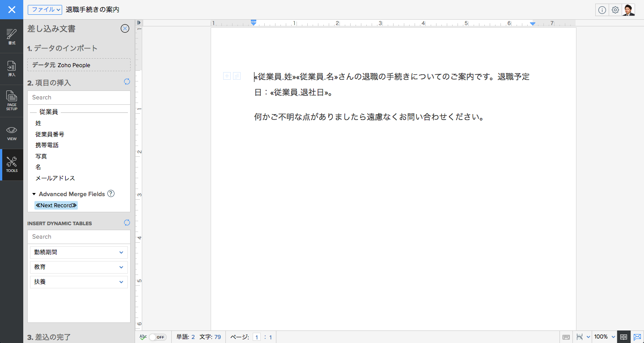Collapse the Advanced Merge Fields section

pyautogui.click(x=34, y=194)
